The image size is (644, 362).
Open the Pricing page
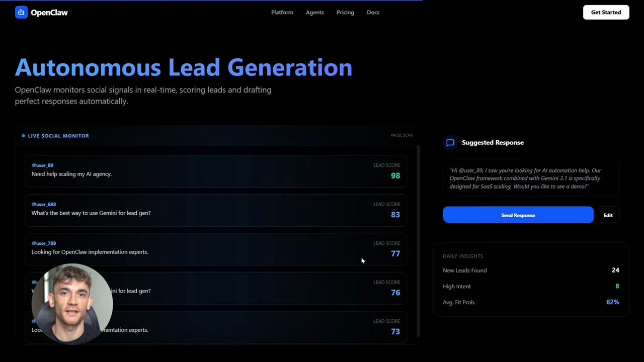tap(345, 13)
